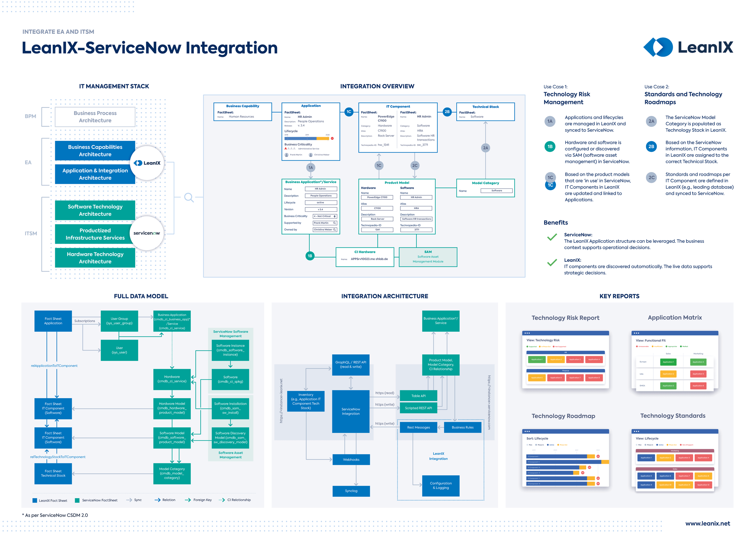
Task: Click grey 1A badge below the Application fact sheet
Action: coord(311,167)
